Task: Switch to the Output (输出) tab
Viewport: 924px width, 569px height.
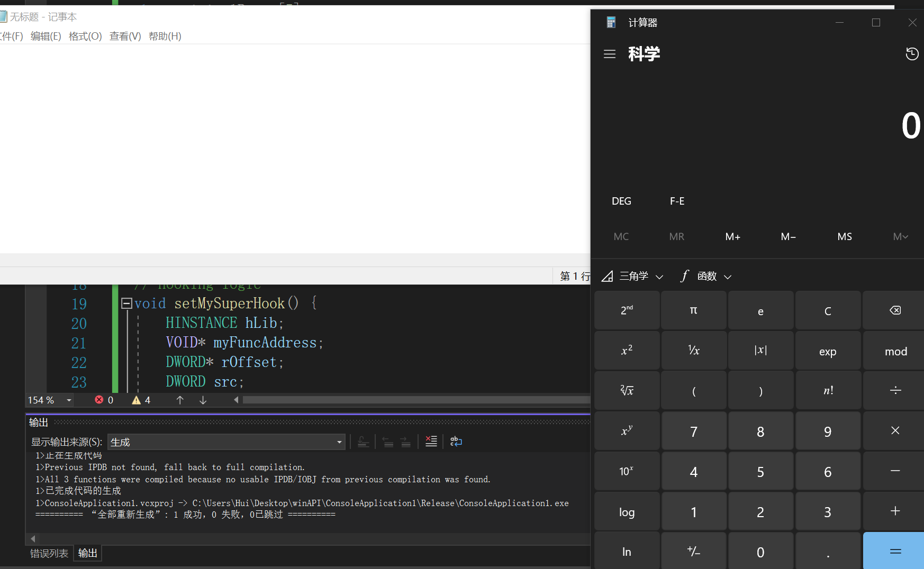Action: click(87, 553)
